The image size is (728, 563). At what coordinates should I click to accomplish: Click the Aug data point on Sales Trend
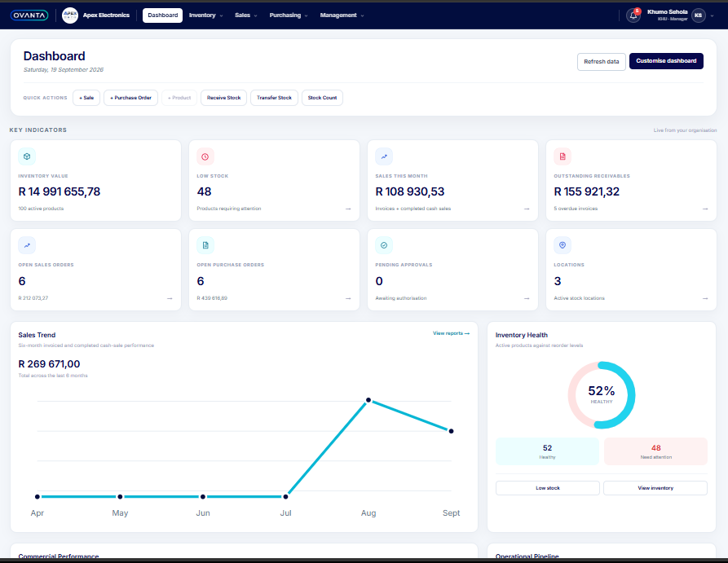coord(368,399)
